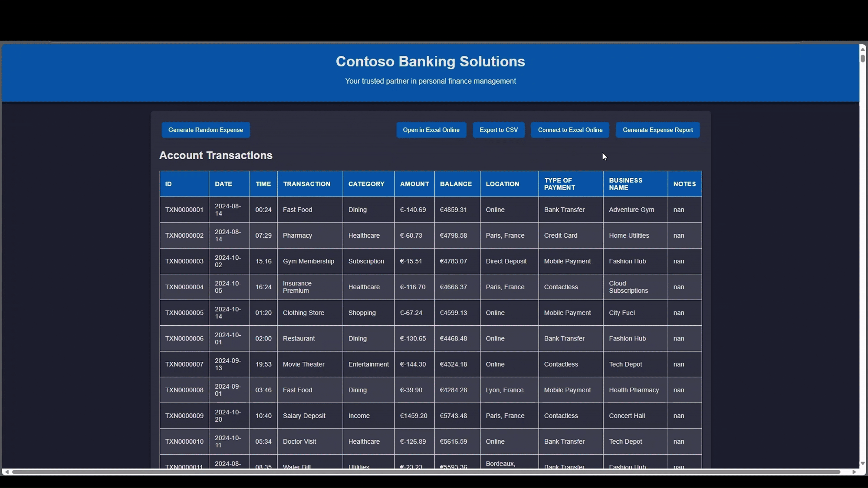Click the horizontal scrollbar thumb
The width and height of the screenshot is (868, 488).
[426, 472]
